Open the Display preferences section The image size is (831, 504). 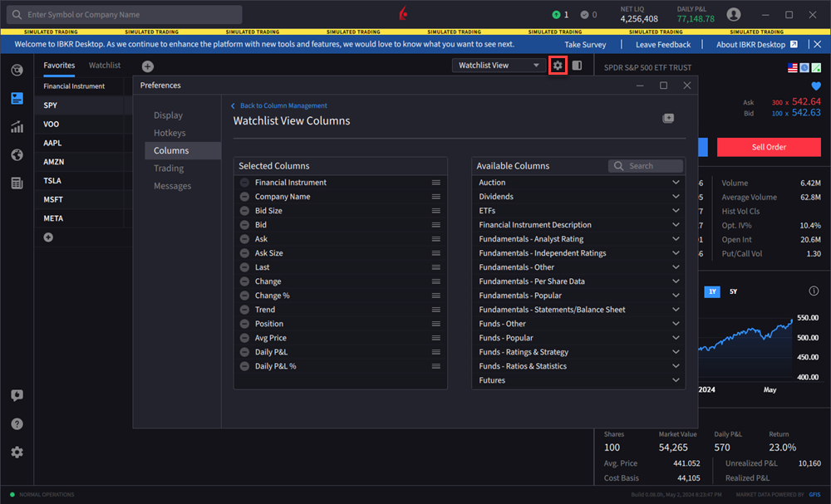pos(168,115)
